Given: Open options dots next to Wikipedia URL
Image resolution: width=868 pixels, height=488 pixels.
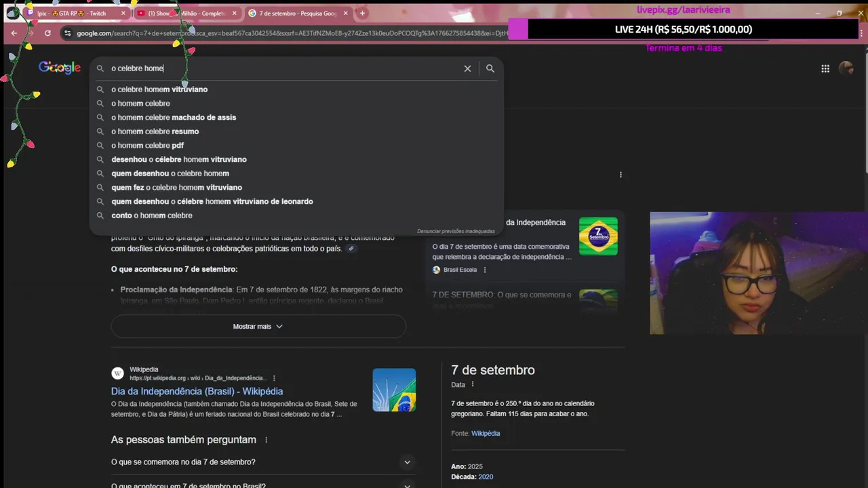Looking at the screenshot, I should pos(274,378).
